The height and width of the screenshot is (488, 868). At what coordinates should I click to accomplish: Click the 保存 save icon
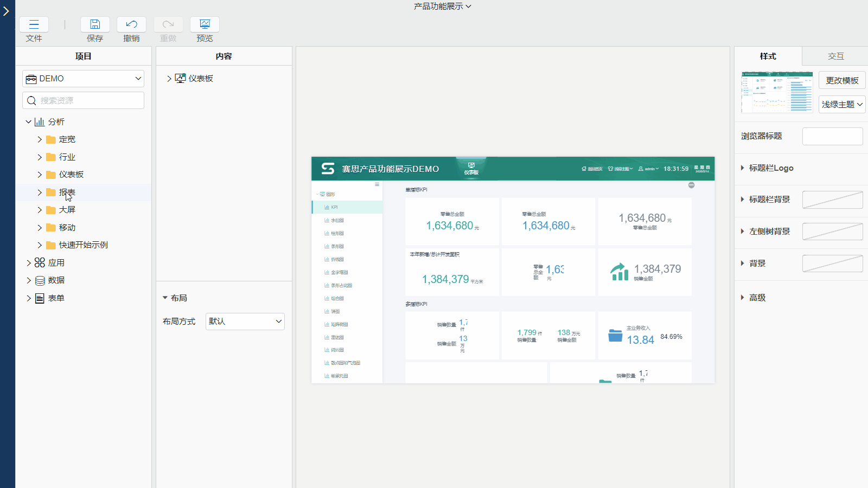click(95, 24)
